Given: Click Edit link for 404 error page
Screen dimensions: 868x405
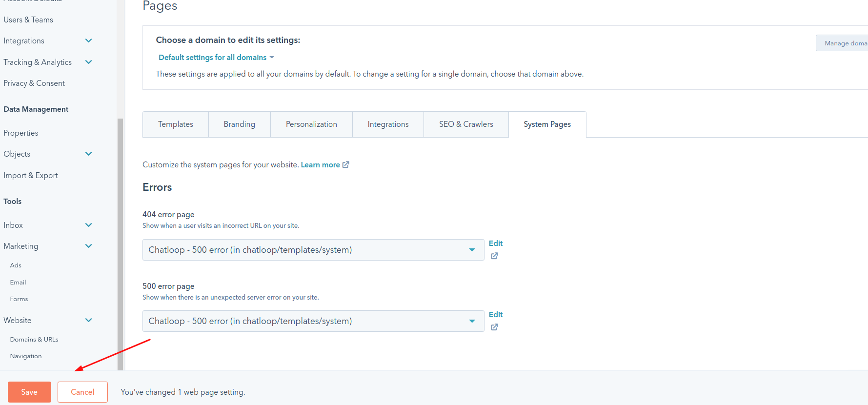Looking at the screenshot, I should 496,243.
